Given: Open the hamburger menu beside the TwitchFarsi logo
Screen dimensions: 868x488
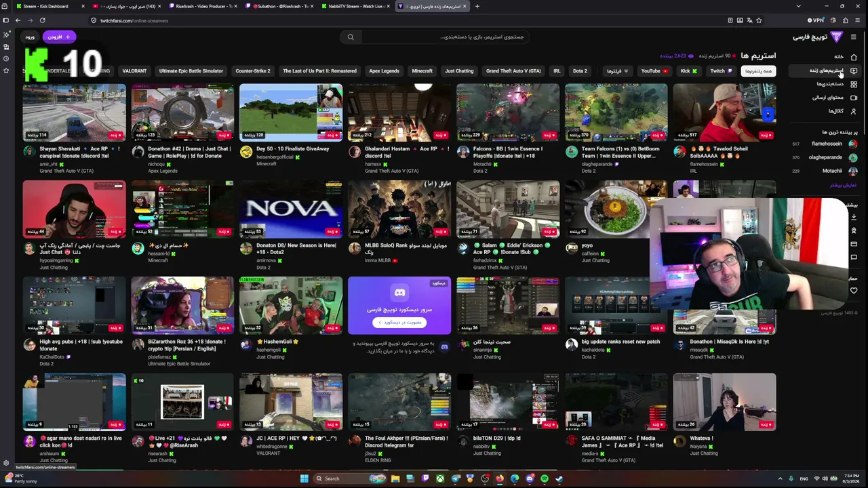Looking at the screenshot, I should [x=854, y=37].
